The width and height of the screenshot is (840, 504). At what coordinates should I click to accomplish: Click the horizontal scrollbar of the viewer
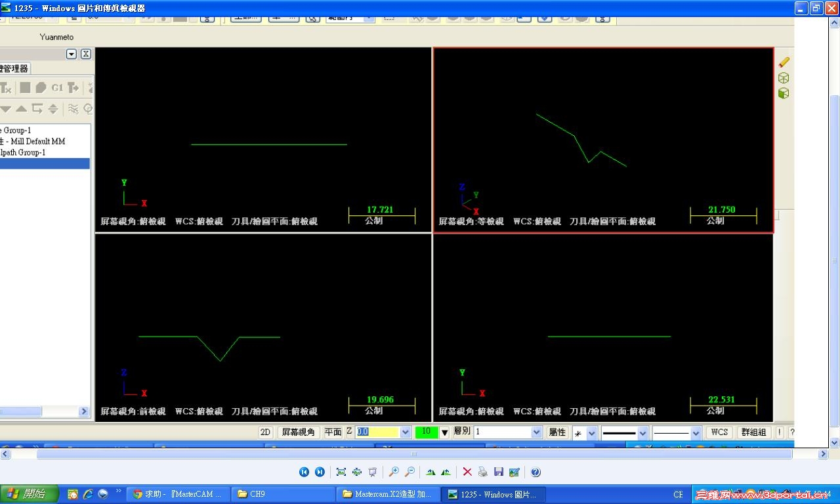coord(414,453)
